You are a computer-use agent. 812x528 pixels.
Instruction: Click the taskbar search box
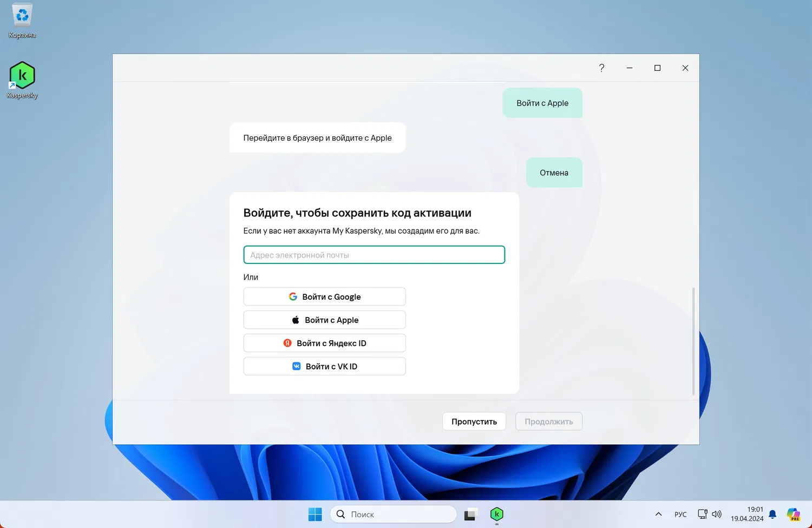[x=394, y=514]
